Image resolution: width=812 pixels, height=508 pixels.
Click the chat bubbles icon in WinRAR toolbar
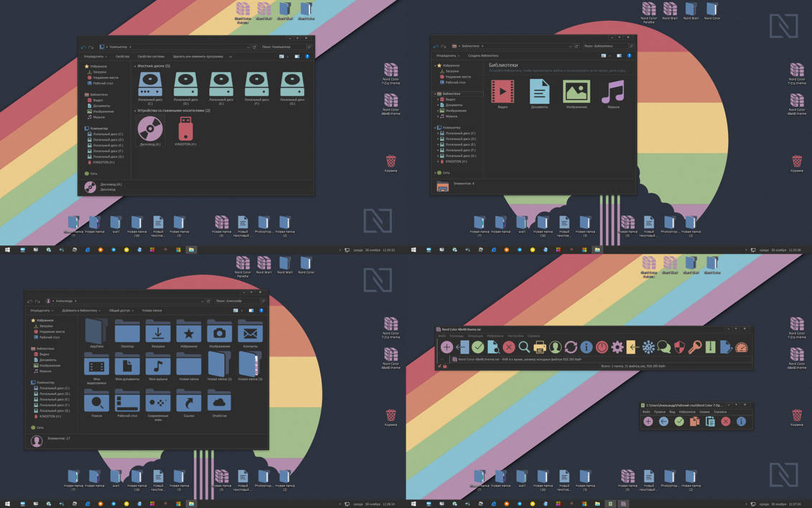point(664,347)
